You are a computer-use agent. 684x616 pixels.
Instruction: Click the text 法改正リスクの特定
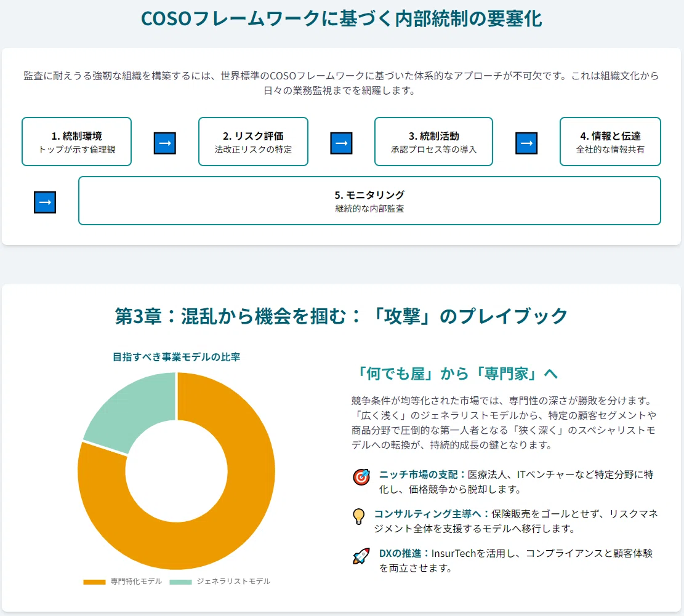click(x=253, y=150)
